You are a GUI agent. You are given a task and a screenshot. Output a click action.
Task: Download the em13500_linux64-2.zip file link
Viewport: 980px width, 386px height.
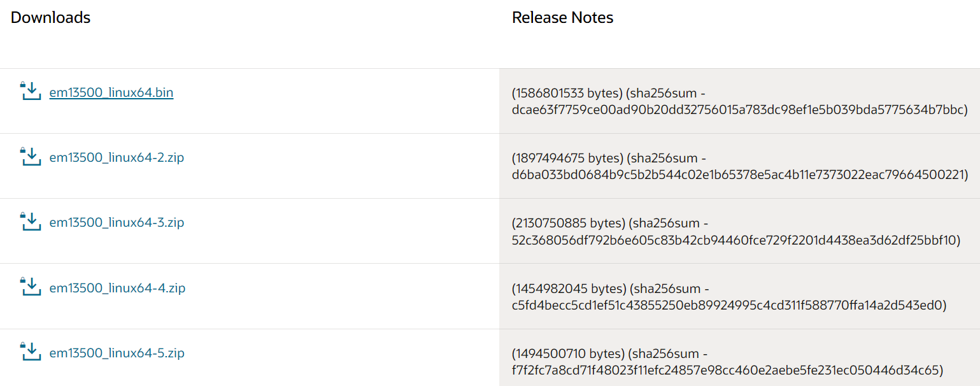click(117, 158)
